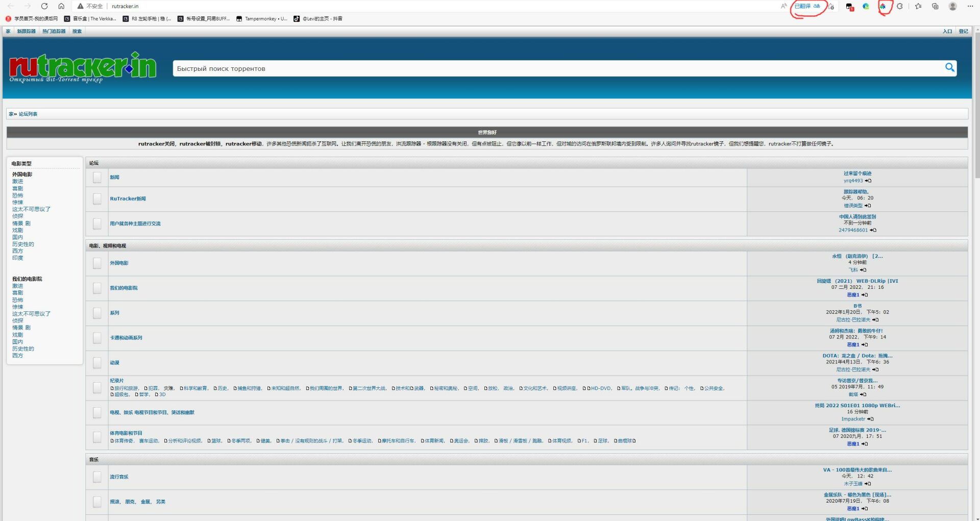980x521 pixels.
Task: Click the browser refresh button
Action: (x=44, y=6)
